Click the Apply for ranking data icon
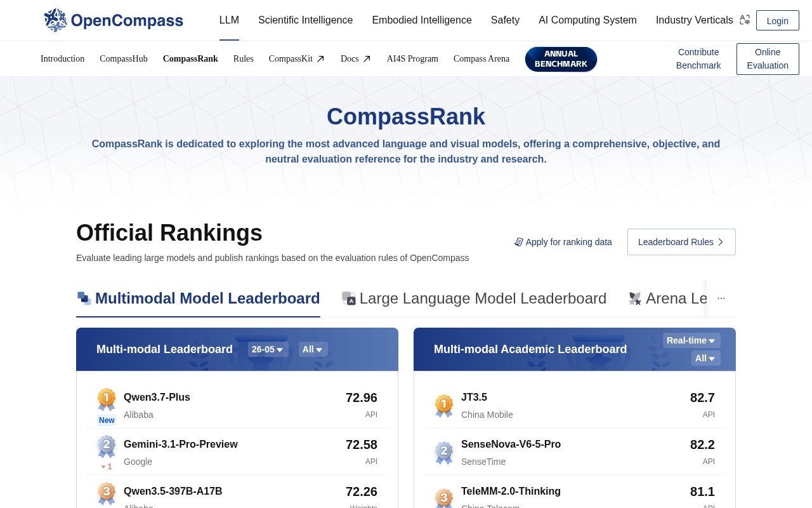 coord(518,242)
